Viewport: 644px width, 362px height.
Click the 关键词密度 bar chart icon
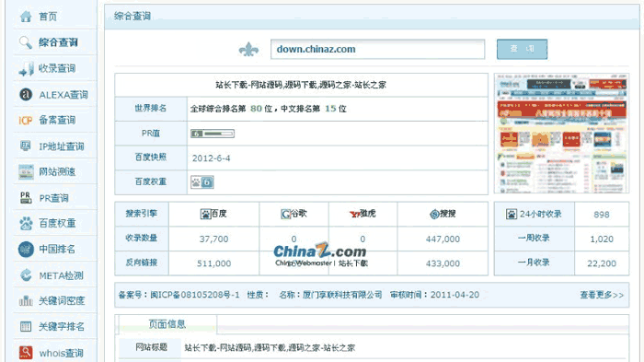(x=26, y=300)
